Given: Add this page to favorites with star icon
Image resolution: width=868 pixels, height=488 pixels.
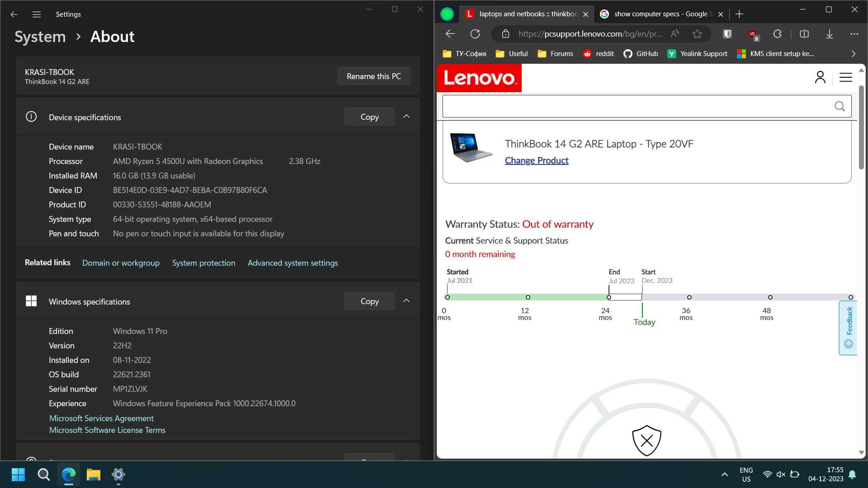Looking at the screenshot, I should point(697,34).
